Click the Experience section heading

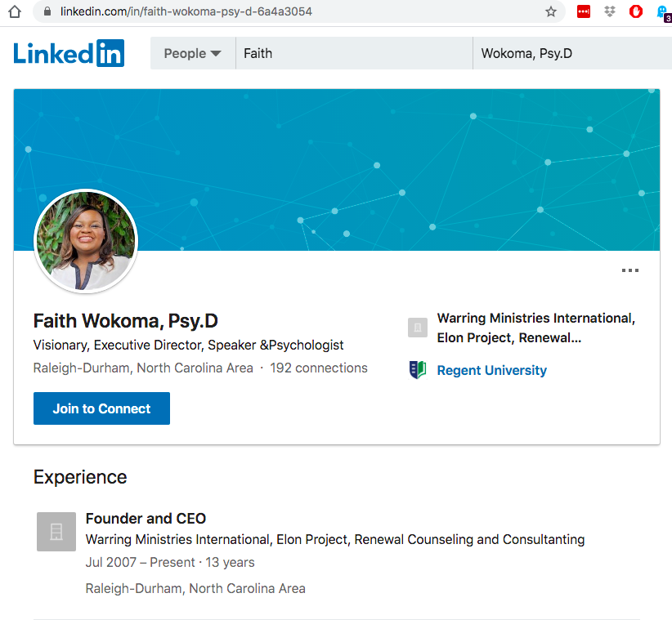[80, 477]
